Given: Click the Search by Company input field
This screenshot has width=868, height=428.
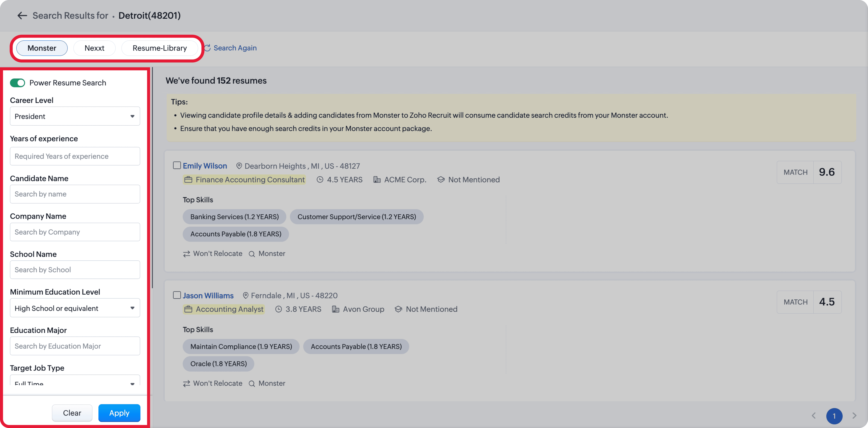Looking at the screenshot, I should [x=75, y=232].
